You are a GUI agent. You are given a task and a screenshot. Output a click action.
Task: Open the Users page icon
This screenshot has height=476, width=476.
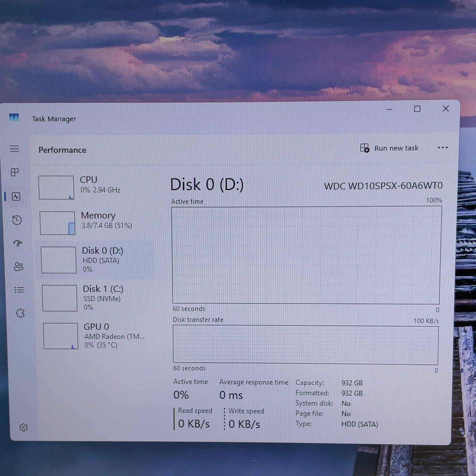coord(19,267)
